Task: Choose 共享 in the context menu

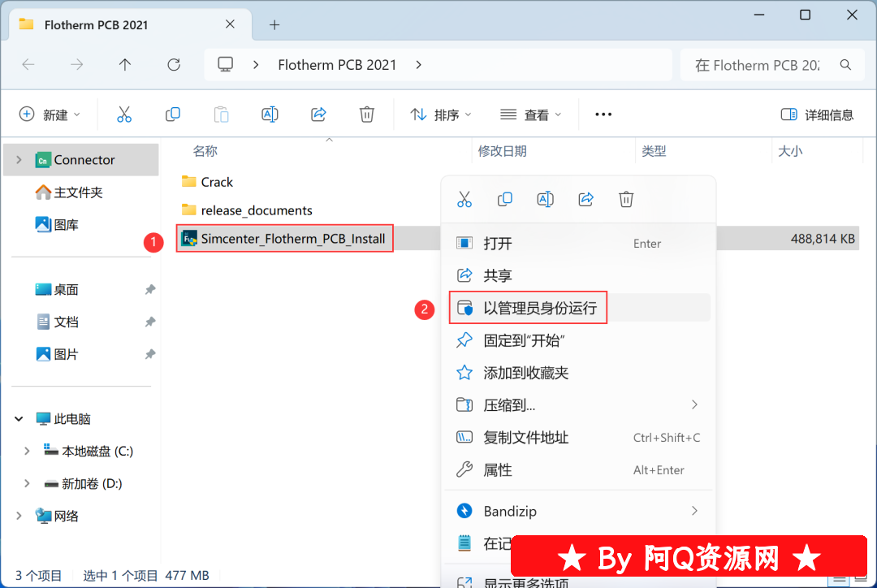Action: click(x=580, y=275)
